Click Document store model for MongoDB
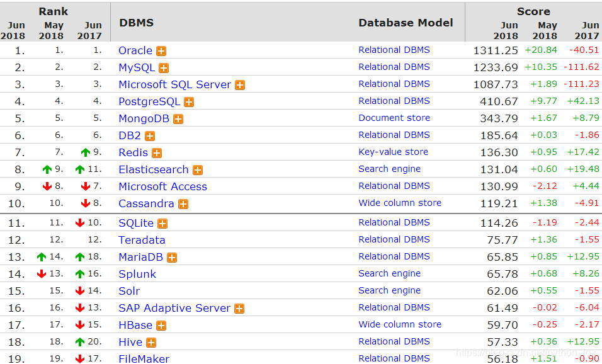This screenshot has width=602, height=364. pos(394,118)
